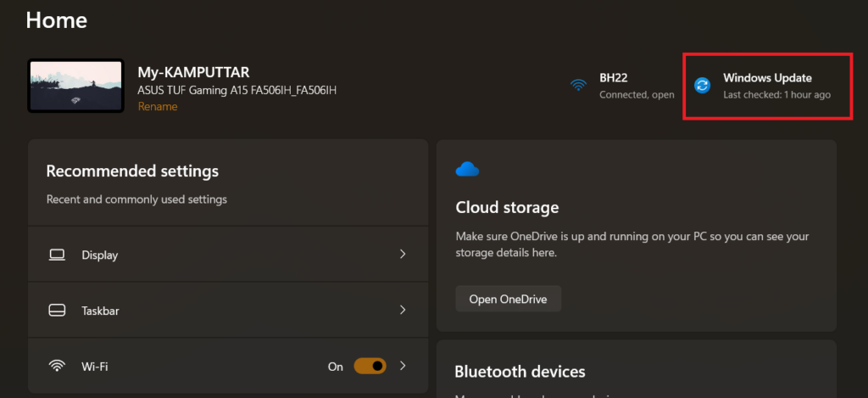This screenshot has height=398, width=868.
Task: Click the Taskbar icon in recommended settings
Action: coord(57,311)
